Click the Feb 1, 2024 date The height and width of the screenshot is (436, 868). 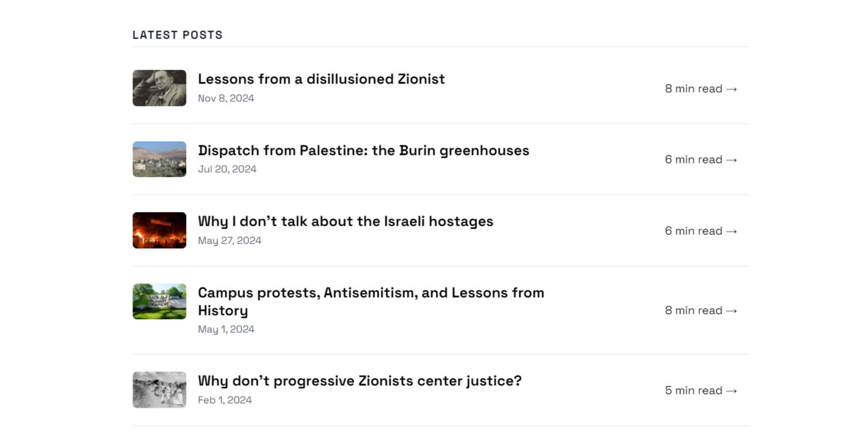click(x=225, y=400)
